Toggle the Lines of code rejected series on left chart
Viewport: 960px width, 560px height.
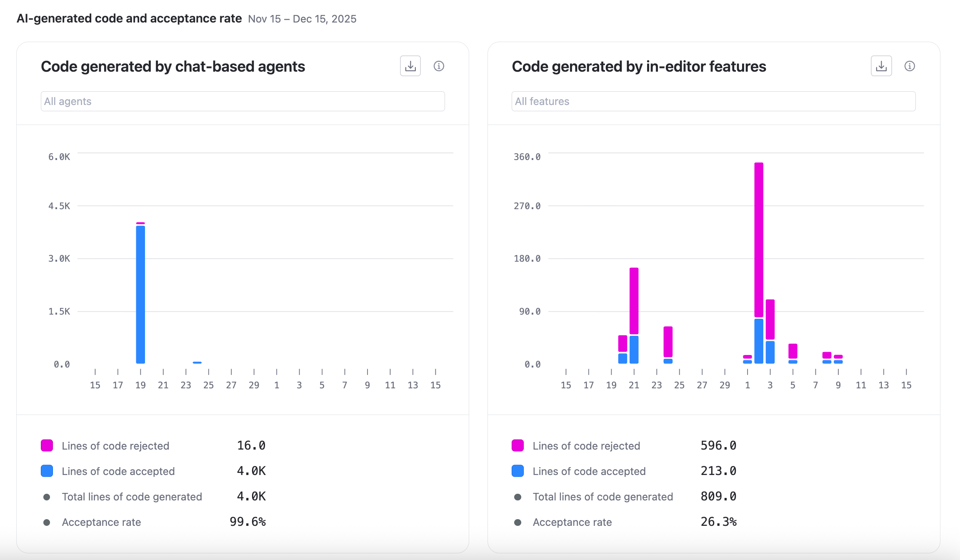coord(115,445)
